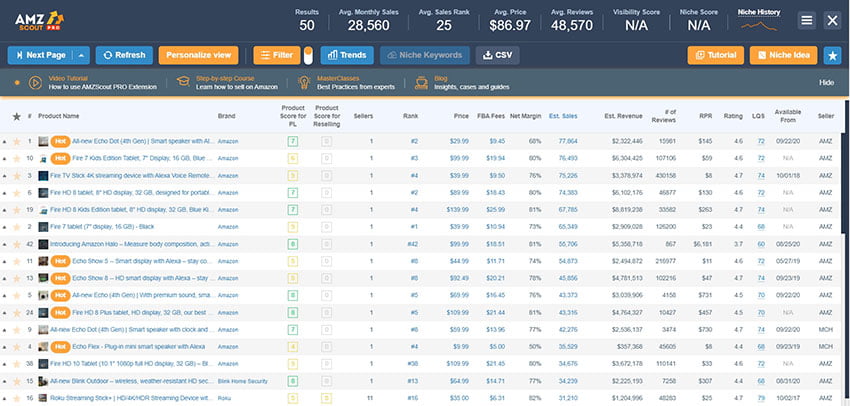This screenshot has width=850, height=406.
Task: Click the blue star favorites button
Action: (x=832, y=55)
